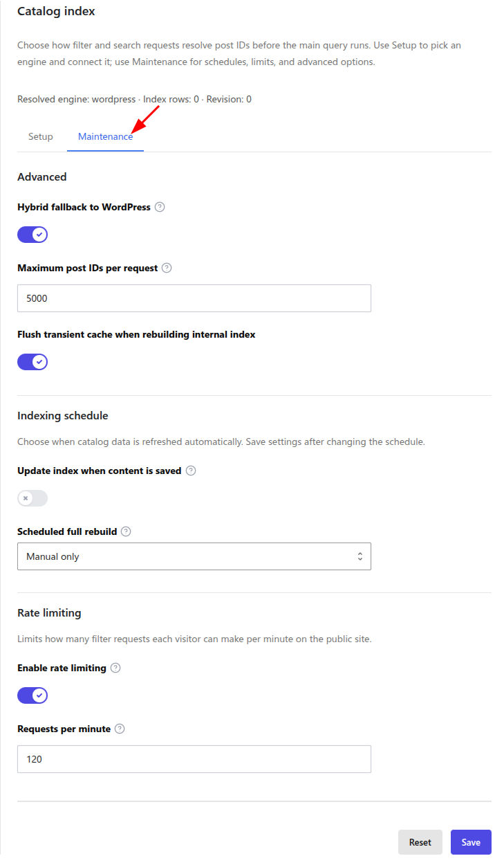
Task: Open help icon beside Update index when saved
Action: (191, 471)
